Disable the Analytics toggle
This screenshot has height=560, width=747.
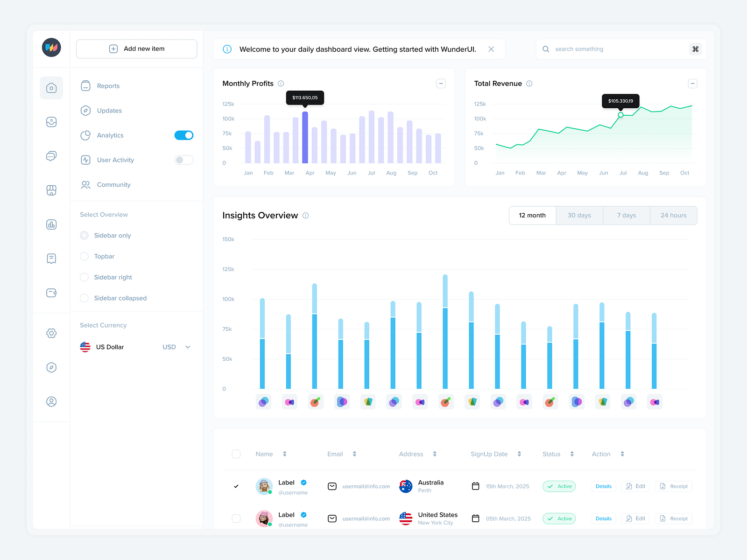[x=183, y=135]
